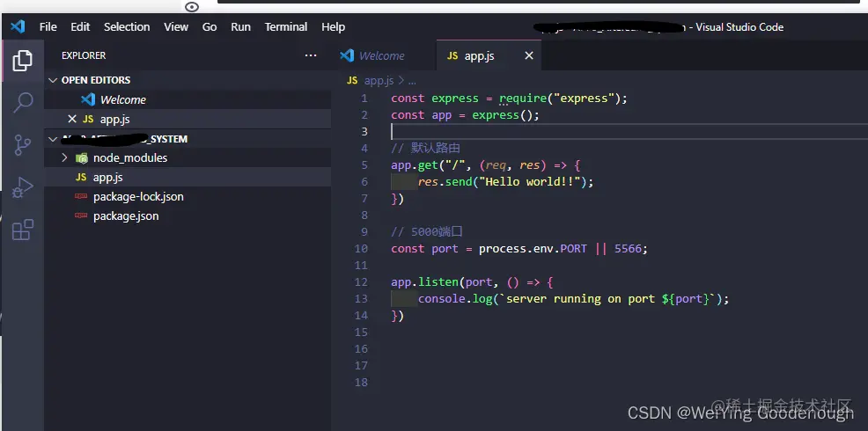868x431 pixels.
Task: Click line number 18 in the gutter
Action: 361,383
